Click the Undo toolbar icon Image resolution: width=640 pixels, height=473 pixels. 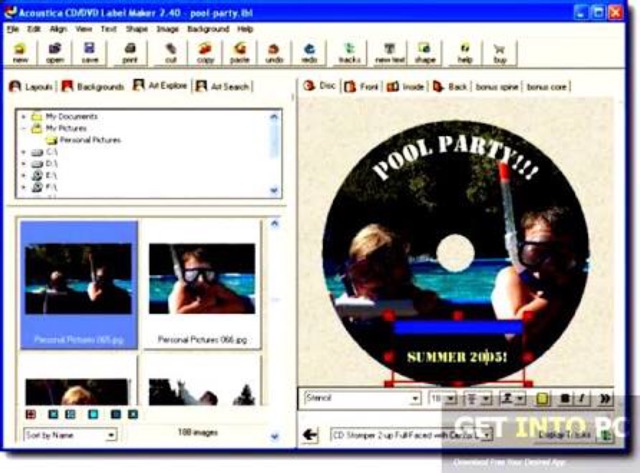274,52
